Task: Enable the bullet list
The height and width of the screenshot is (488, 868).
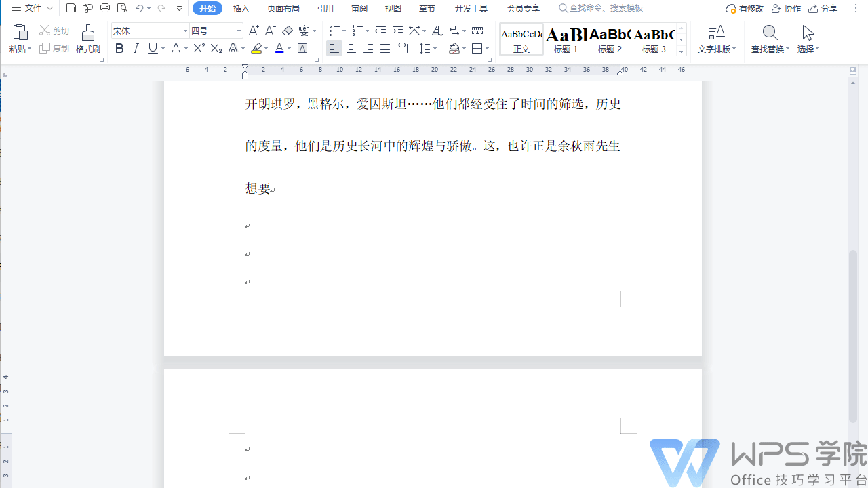Action: (x=334, y=30)
